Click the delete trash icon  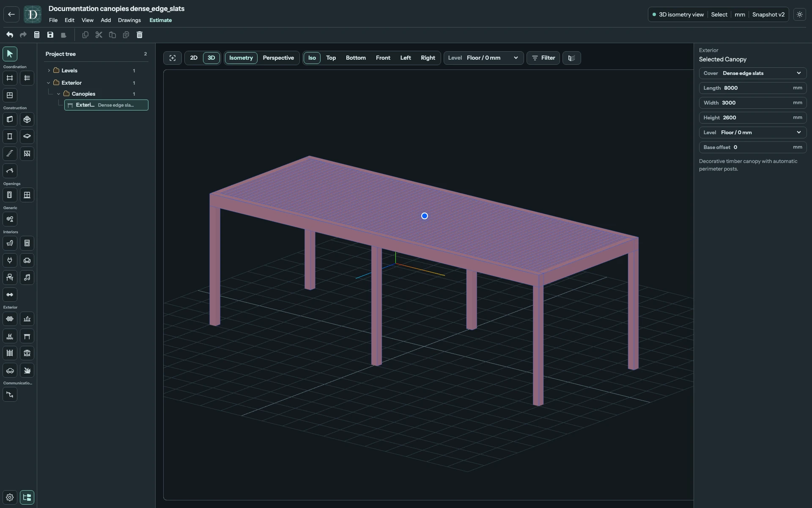[140, 35]
